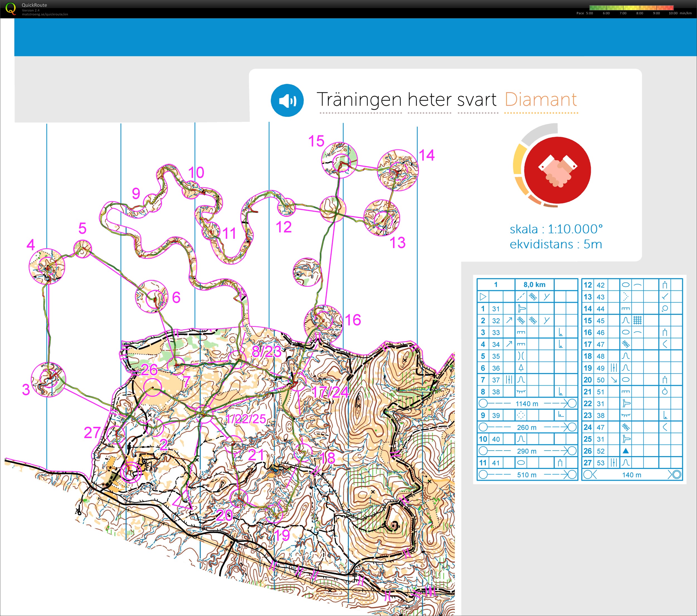
Task: Click control number 20 on the map
Action: [224, 515]
